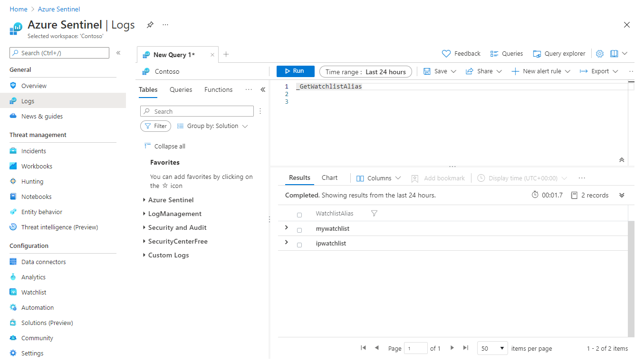Check the mywatchlist row checkbox
This screenshot has width=644, height=364.
click(x=299, y=230)
